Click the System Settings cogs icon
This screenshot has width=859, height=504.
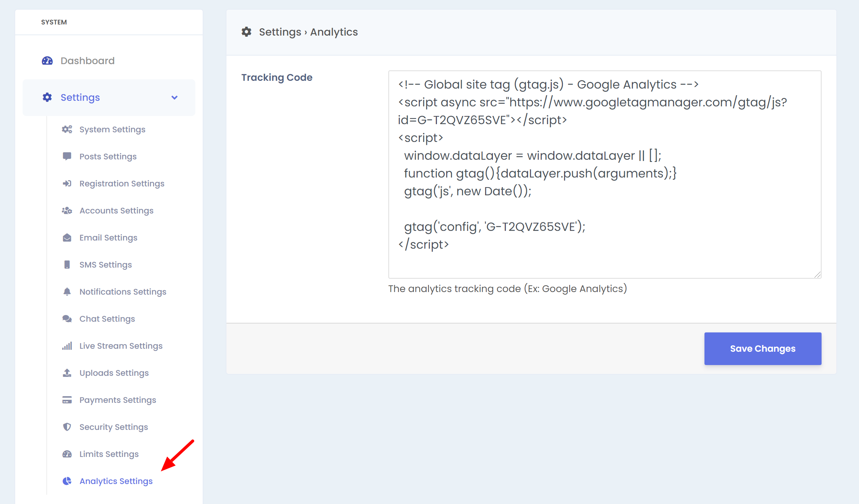(x=67, y=129)
